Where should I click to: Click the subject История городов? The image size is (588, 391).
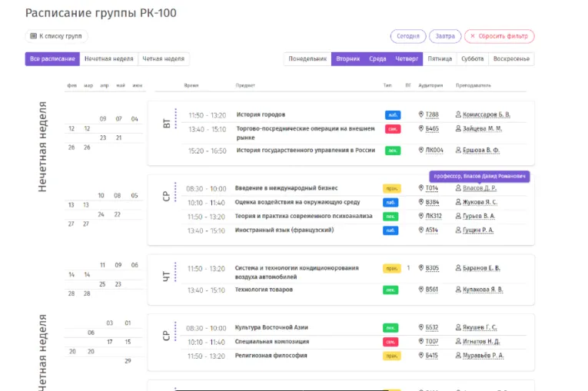coord(261,115)
